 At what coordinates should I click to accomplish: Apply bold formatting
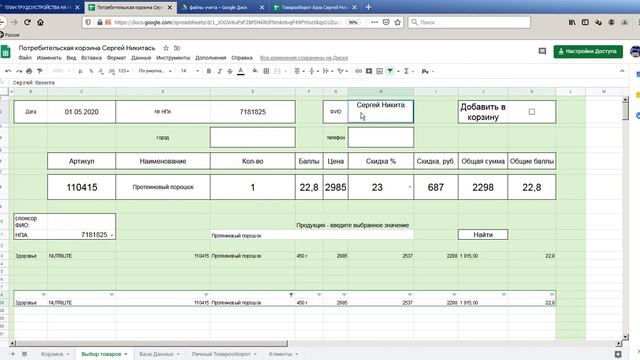pyautogui.click(x=209, y=71)
